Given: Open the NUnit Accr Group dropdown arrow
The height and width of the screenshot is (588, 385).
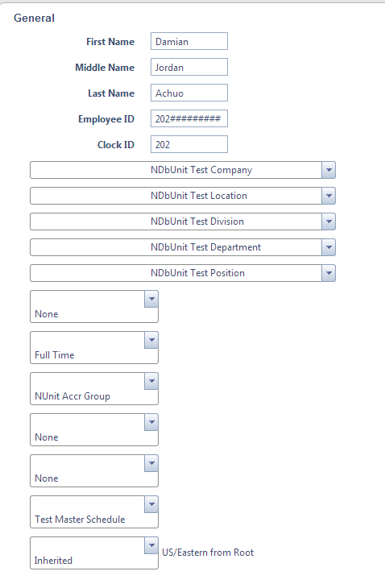Looking at the screenshot, I should [151, 381].
